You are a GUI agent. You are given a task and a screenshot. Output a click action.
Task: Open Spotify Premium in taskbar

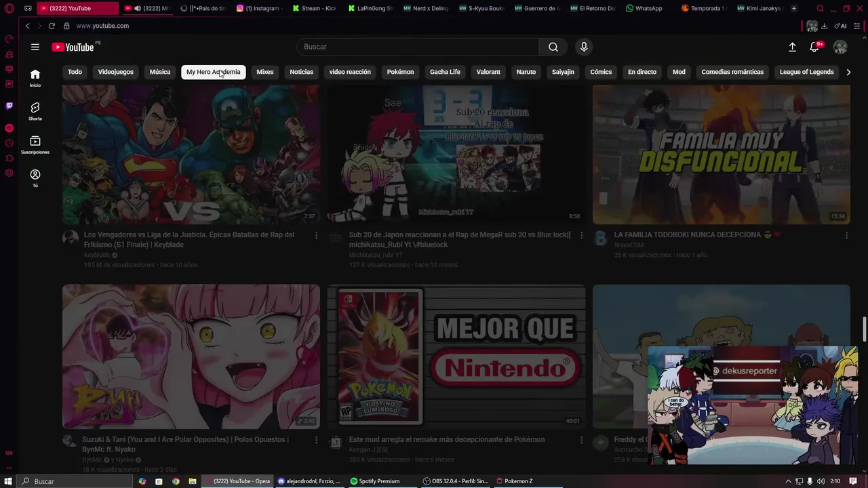pyautogui.click(x=375, y=481)
